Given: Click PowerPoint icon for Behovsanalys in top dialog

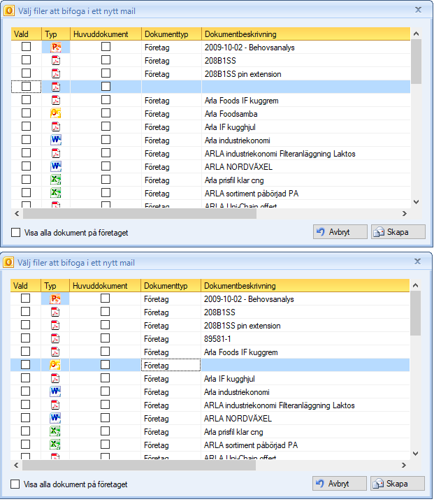Looking at the screenshot, I should coord(56,48).
